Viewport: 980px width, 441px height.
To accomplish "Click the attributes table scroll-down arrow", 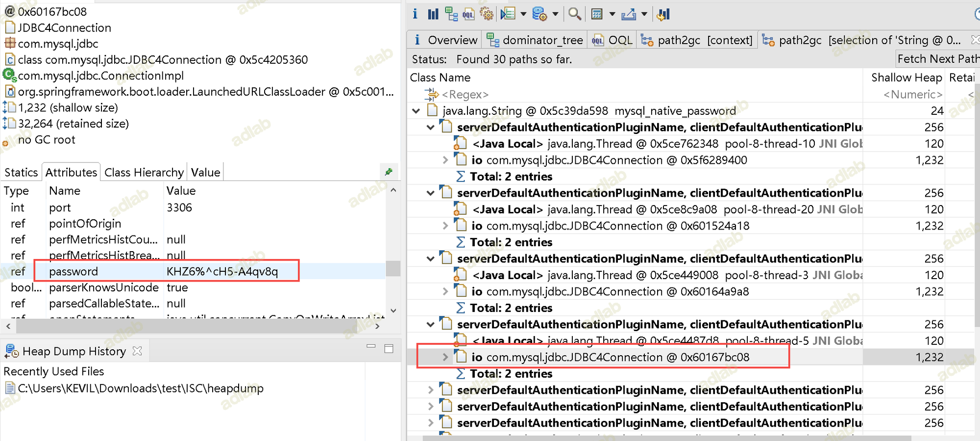I will pyautogui.click(x=393, y=311).
